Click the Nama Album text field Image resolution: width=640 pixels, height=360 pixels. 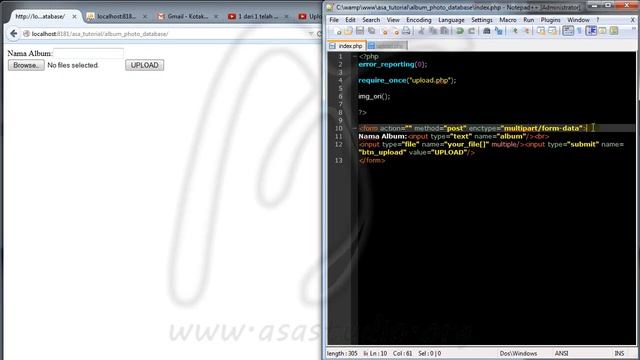[88, 53]
